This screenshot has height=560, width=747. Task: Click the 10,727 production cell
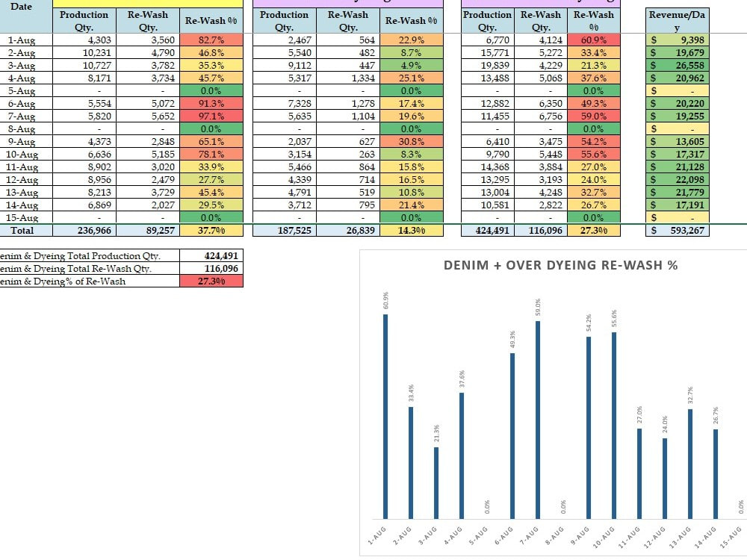tap(84, 65)
